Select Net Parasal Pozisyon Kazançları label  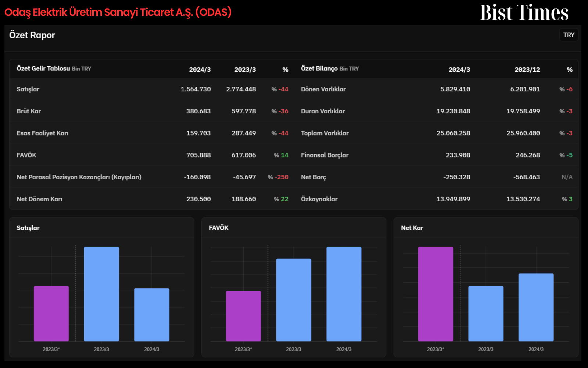point(79,177)
